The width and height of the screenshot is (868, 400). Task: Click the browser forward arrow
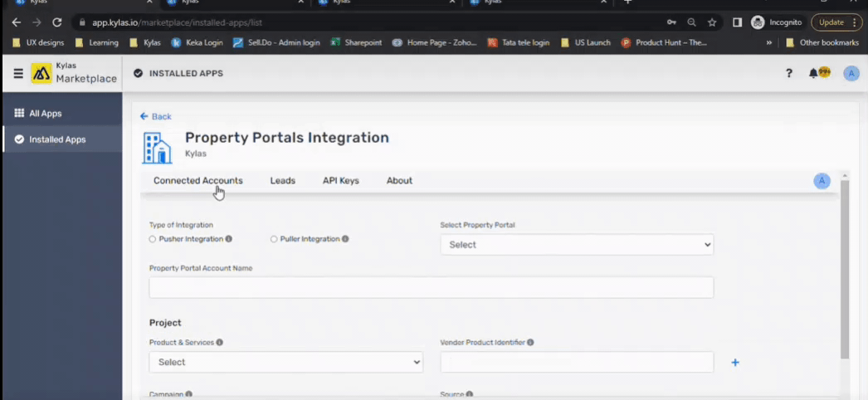pyautogui.click(x=37, y=22)
